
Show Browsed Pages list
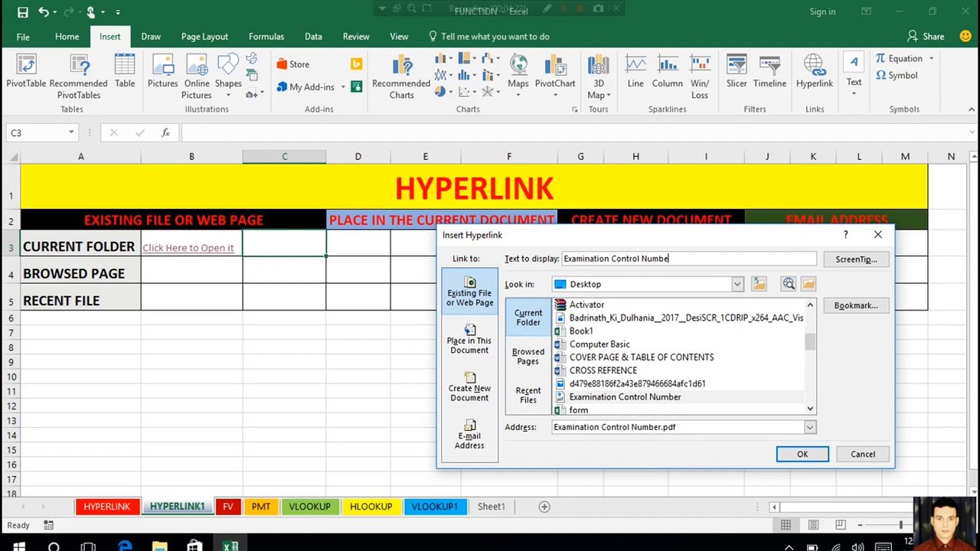[528, 356]
